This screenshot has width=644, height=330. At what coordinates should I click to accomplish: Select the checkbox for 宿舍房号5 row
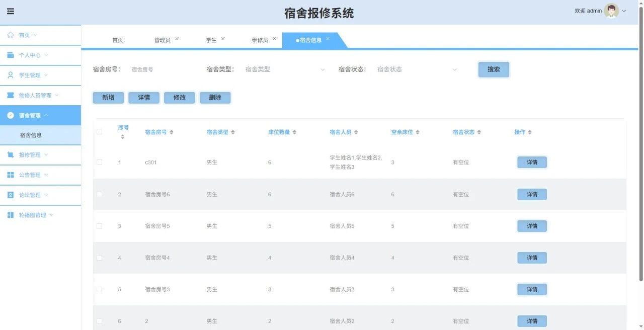pyautogui.click(x=99, y=226)
